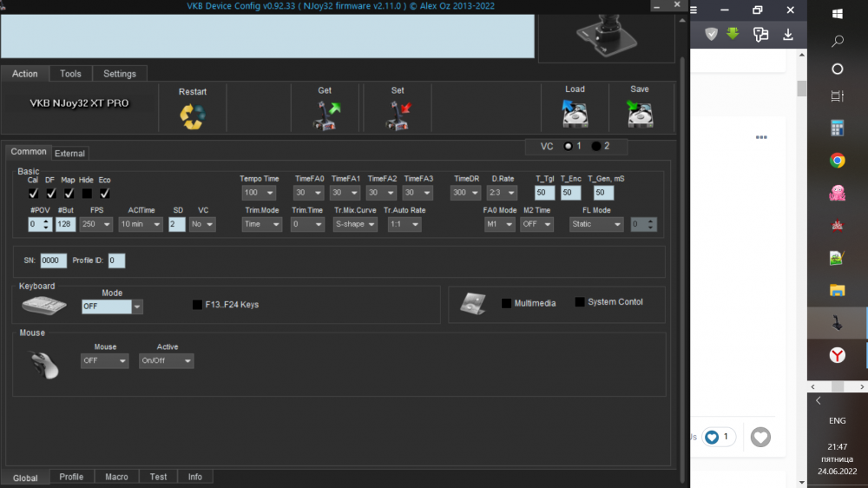
Task: Open the TimeDR dropdown
Action: click(465, 193)
